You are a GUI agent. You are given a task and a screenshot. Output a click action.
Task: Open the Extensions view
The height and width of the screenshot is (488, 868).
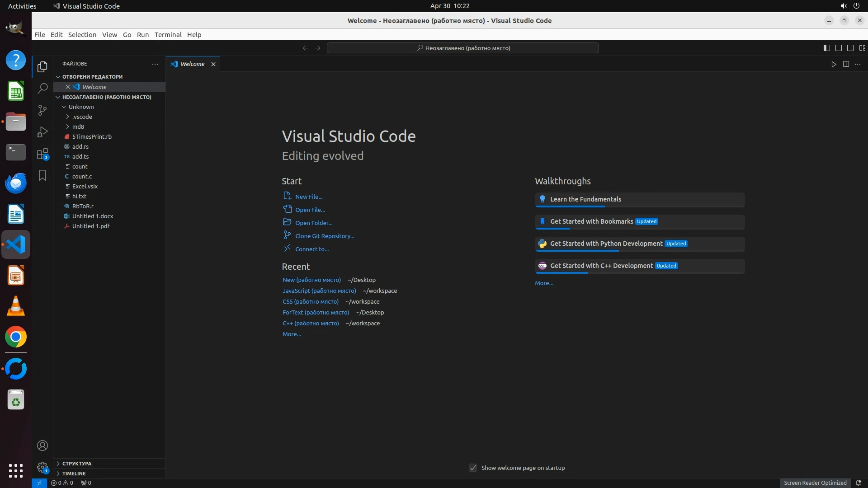tap(42, 154)
